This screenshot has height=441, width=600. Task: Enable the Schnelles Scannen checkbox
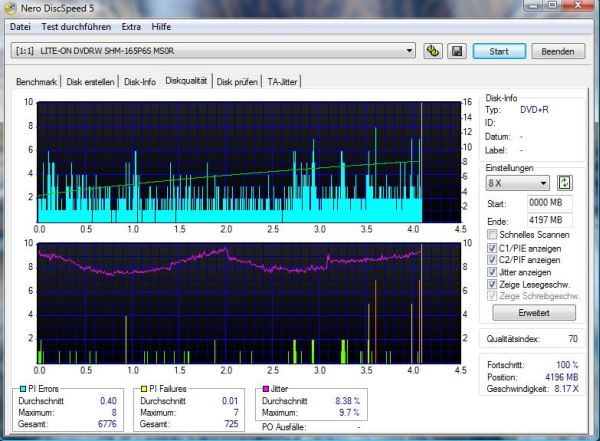coord(492,234)
